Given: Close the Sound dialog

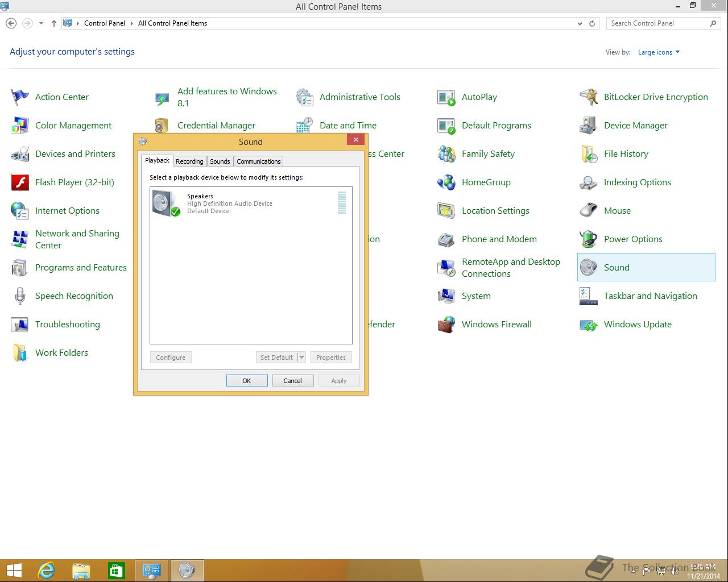Looking at the screenshot, I should coord(356,140).
